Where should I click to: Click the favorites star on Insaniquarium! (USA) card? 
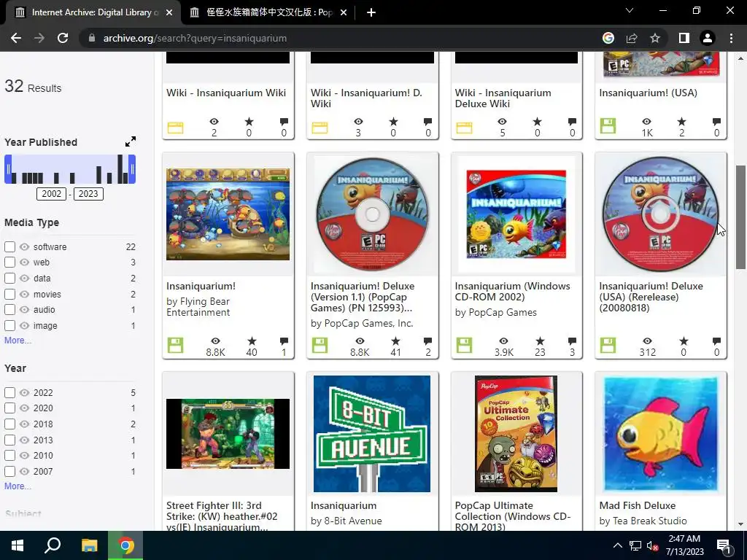coord(682,122)
